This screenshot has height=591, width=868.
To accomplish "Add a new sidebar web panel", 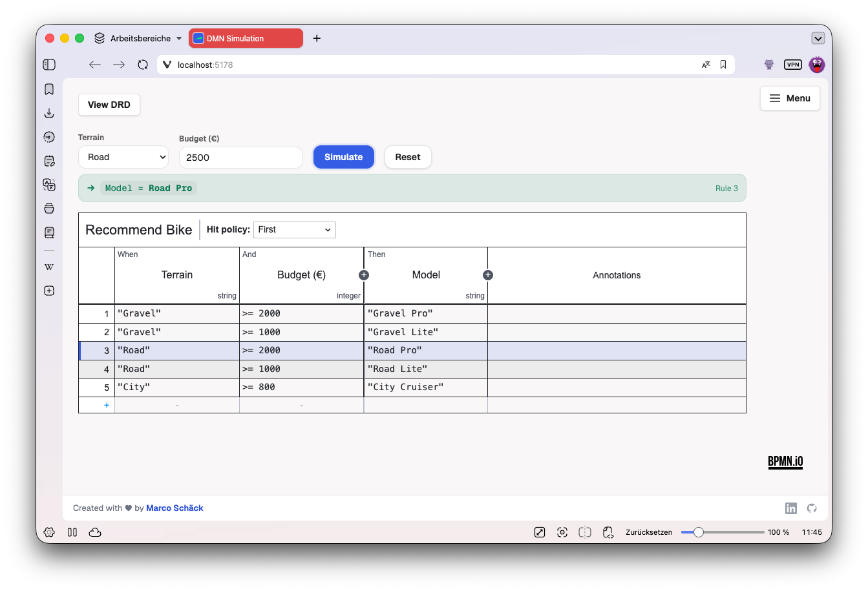I will [49, 291].
